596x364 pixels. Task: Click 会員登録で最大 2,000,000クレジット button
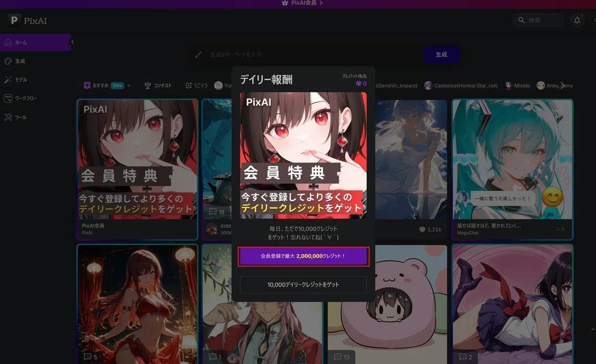303,256
